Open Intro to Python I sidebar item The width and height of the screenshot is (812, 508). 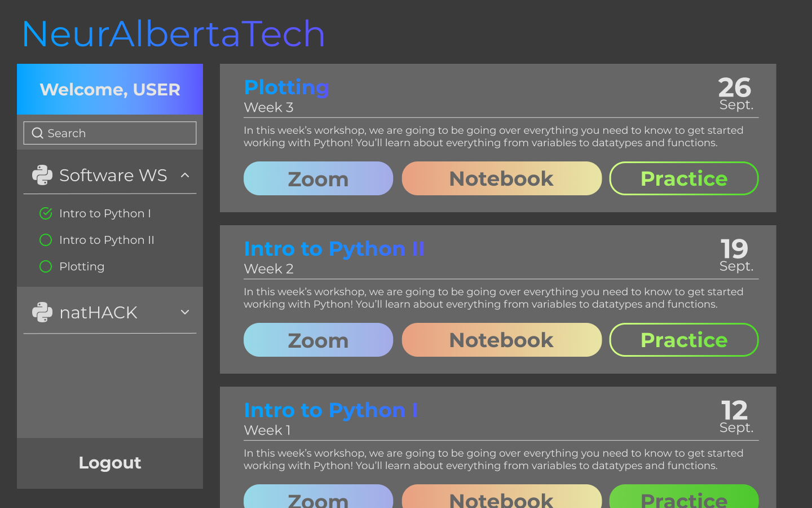[105, 213]
